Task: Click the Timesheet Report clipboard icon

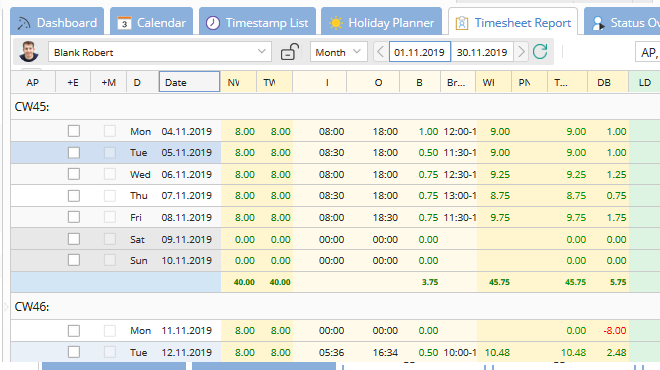Action: coord(462,23)
